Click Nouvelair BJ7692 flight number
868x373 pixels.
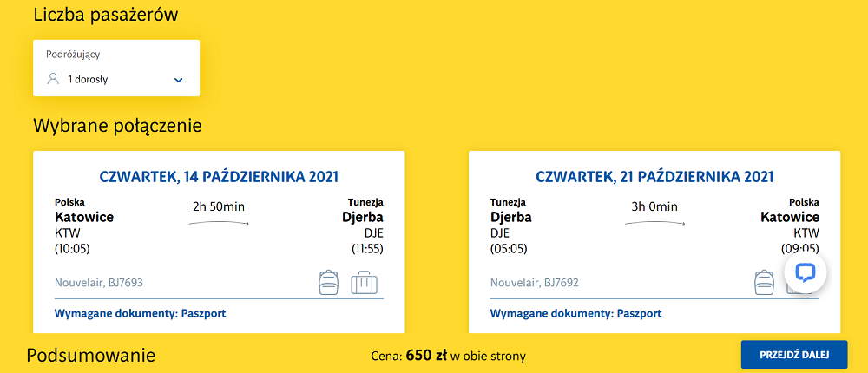pos(535,283)
